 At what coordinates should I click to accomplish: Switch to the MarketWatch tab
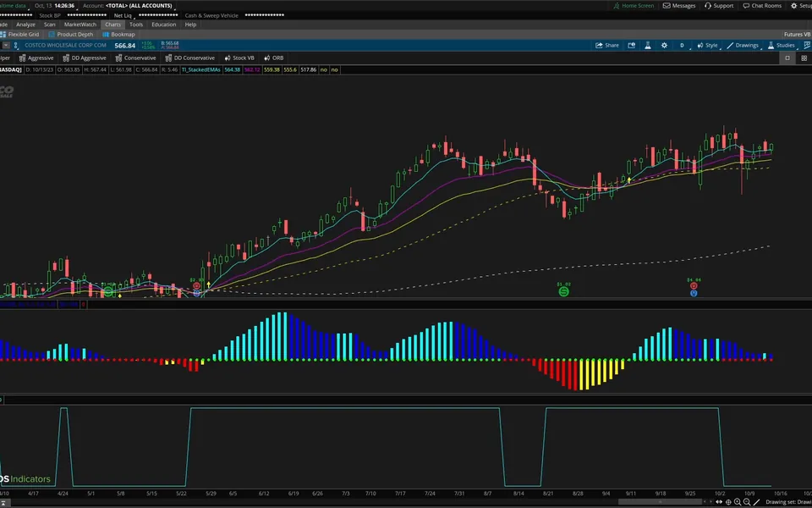(80, 25)
